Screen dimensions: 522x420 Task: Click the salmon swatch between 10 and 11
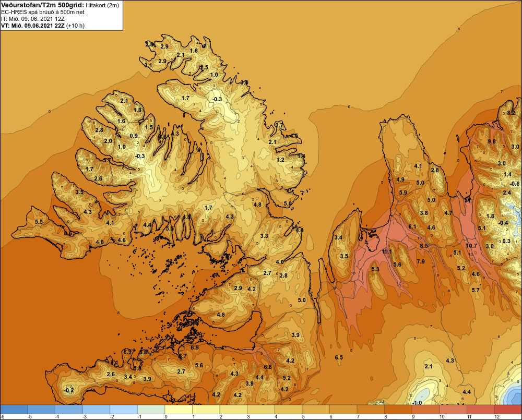(x=453, y=409)
